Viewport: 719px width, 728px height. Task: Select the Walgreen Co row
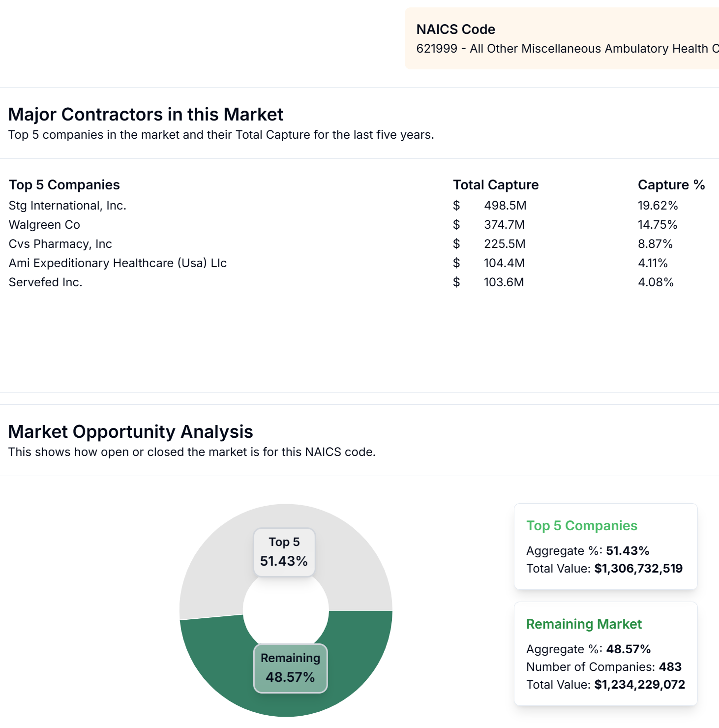(44, 224)
